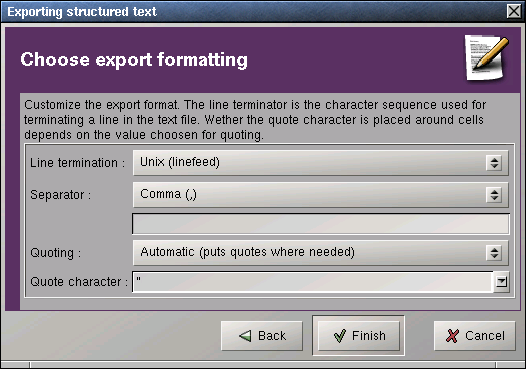Click the Exporting structured text title bar

(253, 11)
